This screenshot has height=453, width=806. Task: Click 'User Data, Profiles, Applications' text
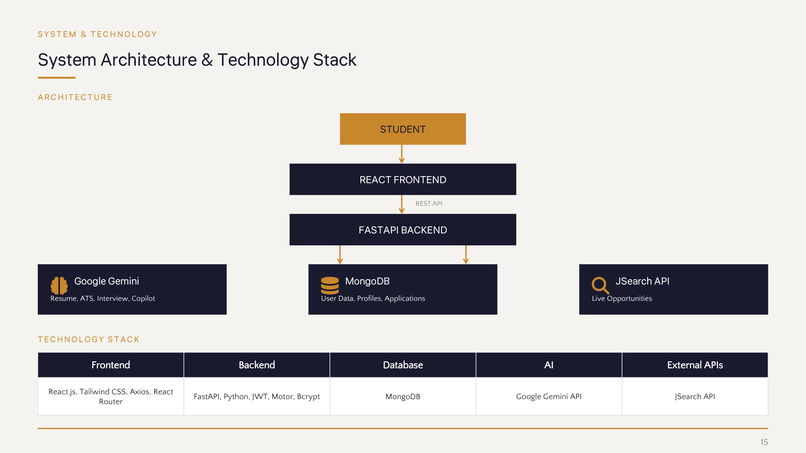click(x=373, y=298)
